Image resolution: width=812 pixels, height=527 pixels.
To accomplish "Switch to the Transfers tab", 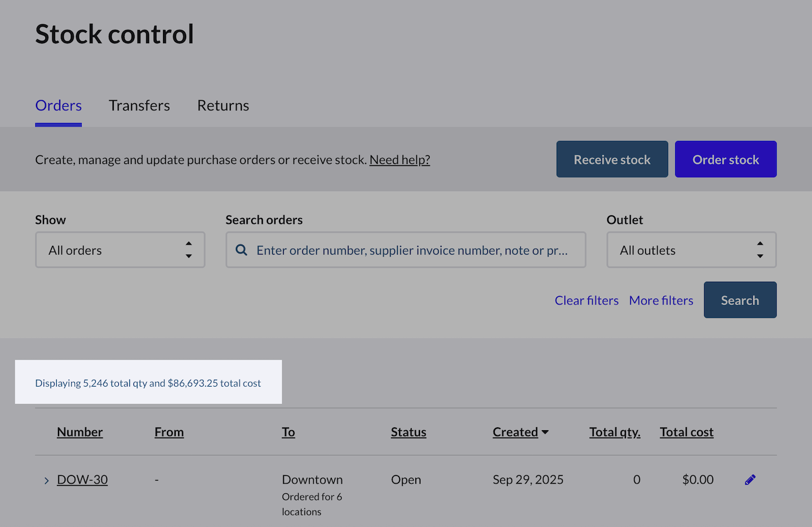I will click(x=139, y=106).
